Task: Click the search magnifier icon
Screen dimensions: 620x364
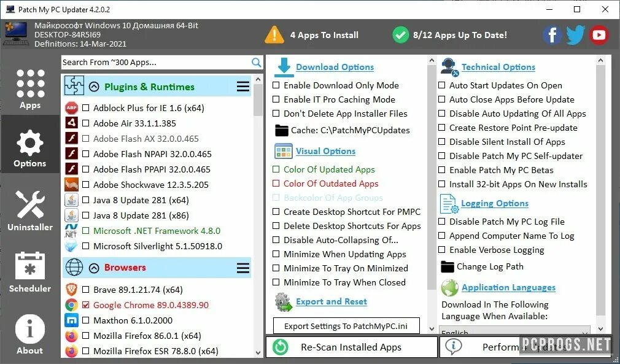Action: [x=256, y=63]
